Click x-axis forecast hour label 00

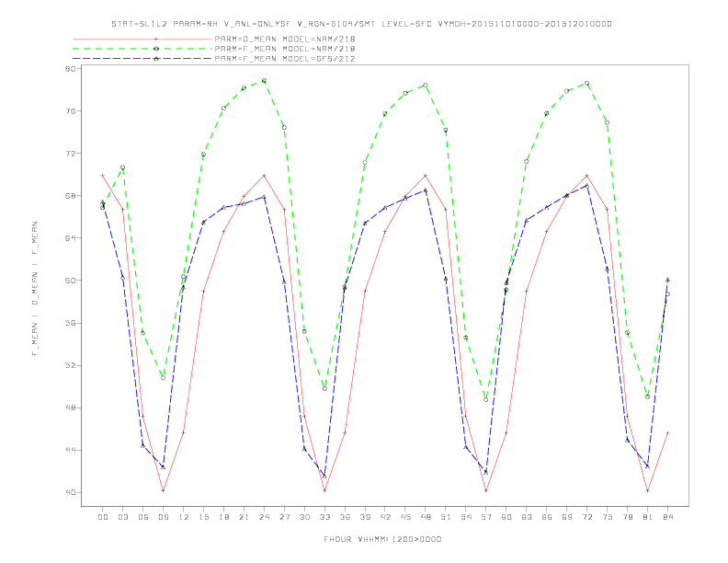pyautogui.click(x=103, y=517)
